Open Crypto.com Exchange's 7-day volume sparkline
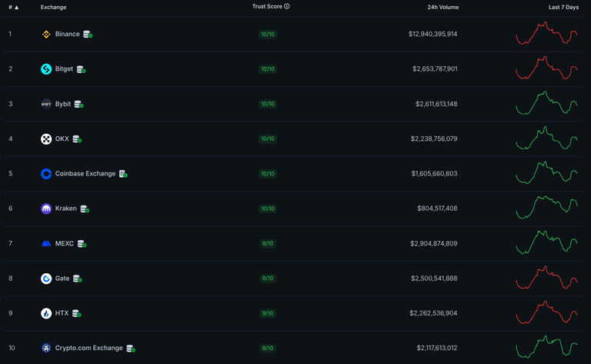The width and height of the screenshot is (591, 364). click(547, 346)
